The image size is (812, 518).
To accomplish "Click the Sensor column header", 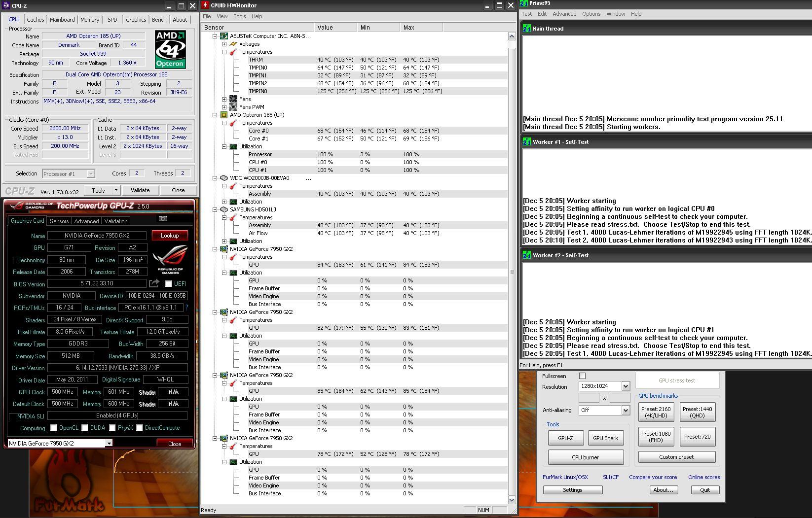I will tap(258, 28).
